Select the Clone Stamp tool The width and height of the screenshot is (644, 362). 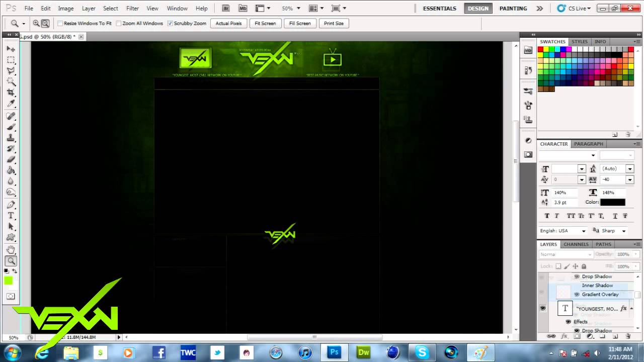[x=11, y=138]
